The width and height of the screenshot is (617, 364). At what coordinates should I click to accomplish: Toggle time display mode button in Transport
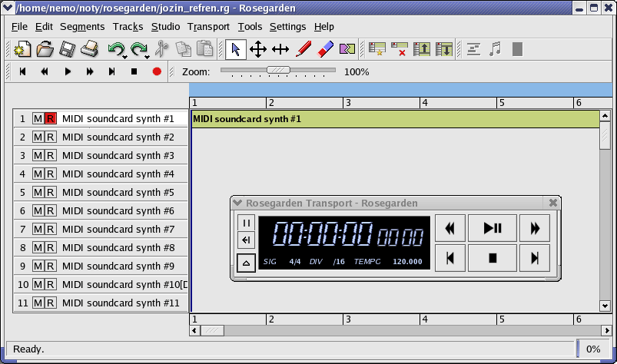tap(247, 223)
